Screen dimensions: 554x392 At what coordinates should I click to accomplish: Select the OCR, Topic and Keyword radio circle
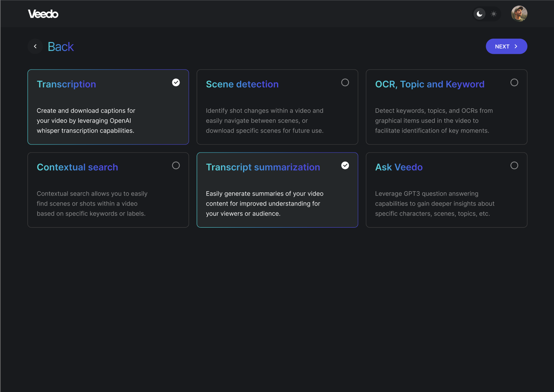(514, 83)
